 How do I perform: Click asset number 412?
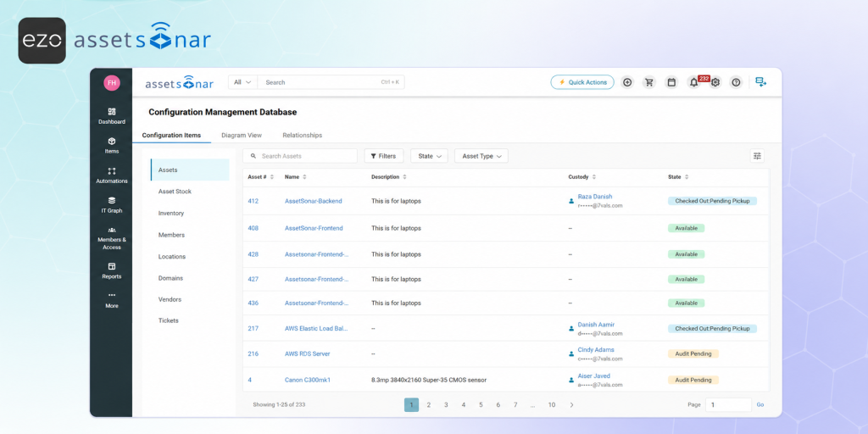(253, 201)
